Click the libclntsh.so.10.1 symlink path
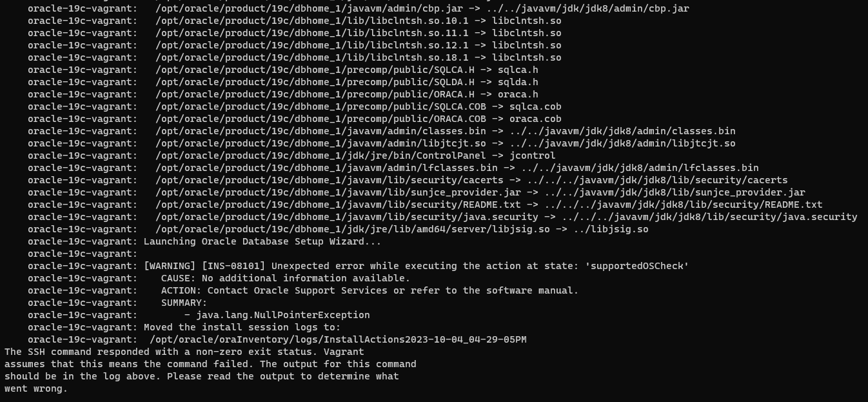The image size is (868, 402). 315,21
